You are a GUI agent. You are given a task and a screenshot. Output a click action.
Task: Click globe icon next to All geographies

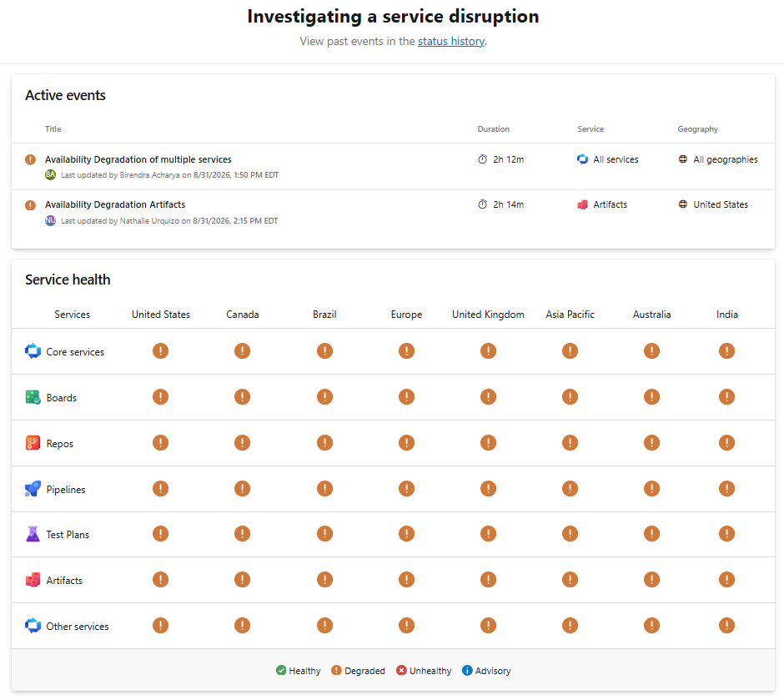click(x=683, y=159)
